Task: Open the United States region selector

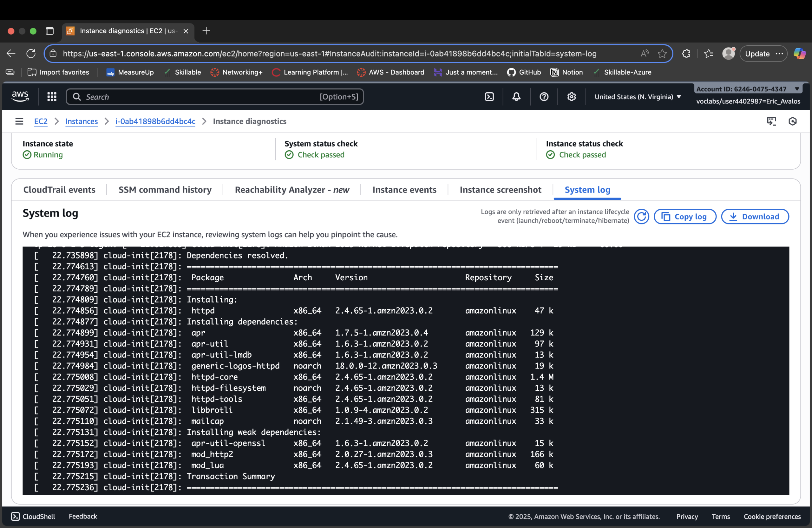Action: coord(637,96)
